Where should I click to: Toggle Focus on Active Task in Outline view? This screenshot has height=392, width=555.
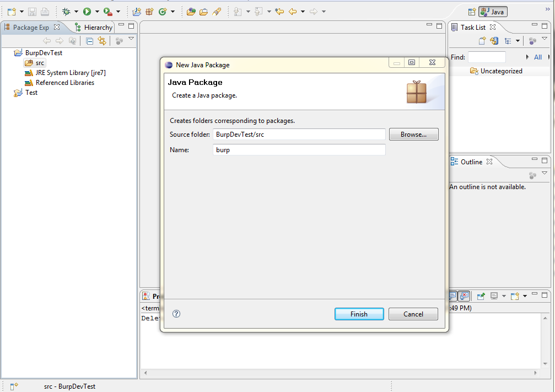(x=532, y=175)
